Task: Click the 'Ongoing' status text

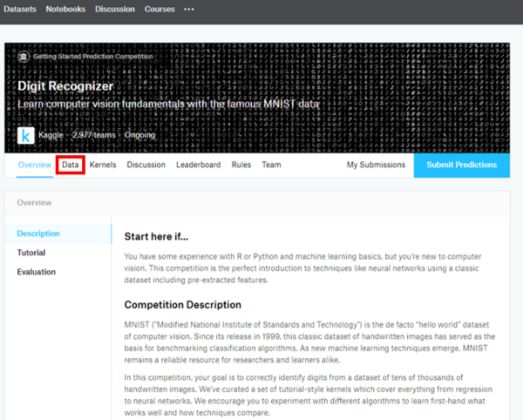Action: [139, 135]
